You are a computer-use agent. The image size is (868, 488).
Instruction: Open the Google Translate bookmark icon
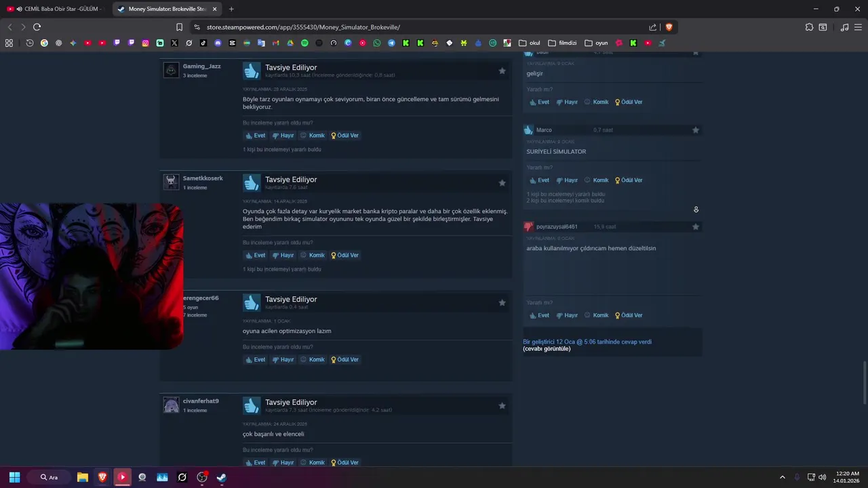(261, 43)
